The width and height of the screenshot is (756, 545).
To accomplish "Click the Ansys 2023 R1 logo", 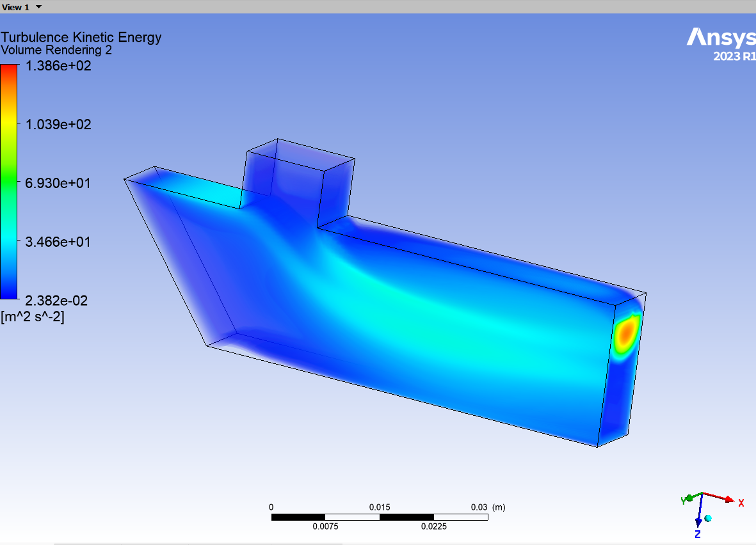I will point(721,44).
